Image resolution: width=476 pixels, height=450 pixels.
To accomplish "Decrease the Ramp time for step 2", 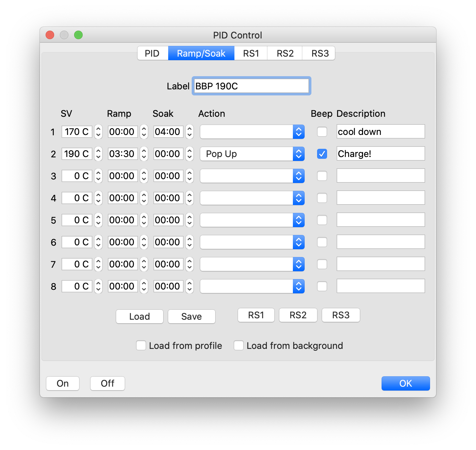I will [x=144, y=157].
